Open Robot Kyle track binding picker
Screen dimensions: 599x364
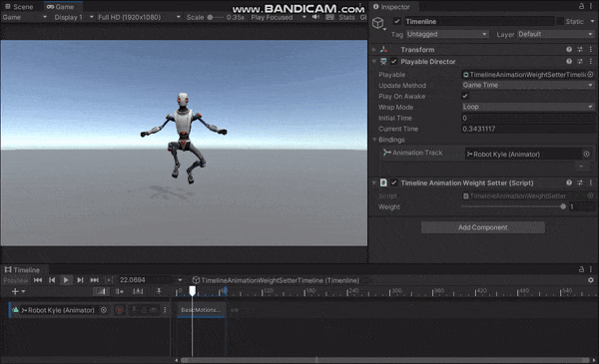click(x=104, y=310)
